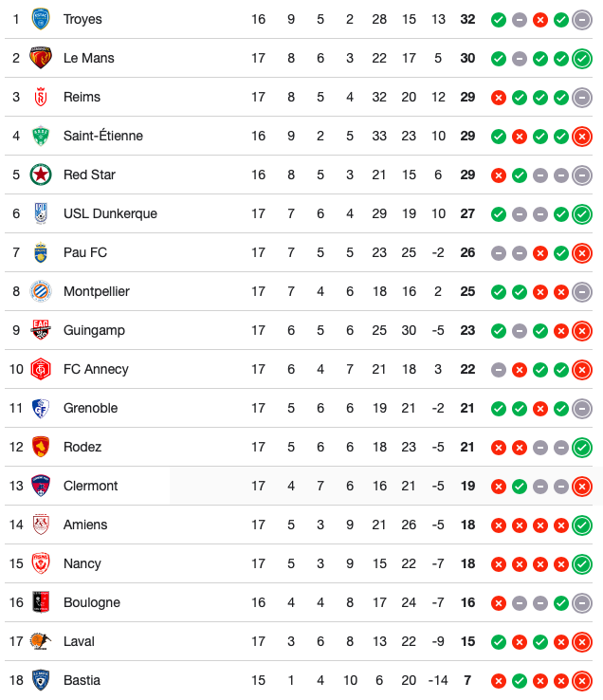Click the Le Mans club crest

[x=41, y=58]
